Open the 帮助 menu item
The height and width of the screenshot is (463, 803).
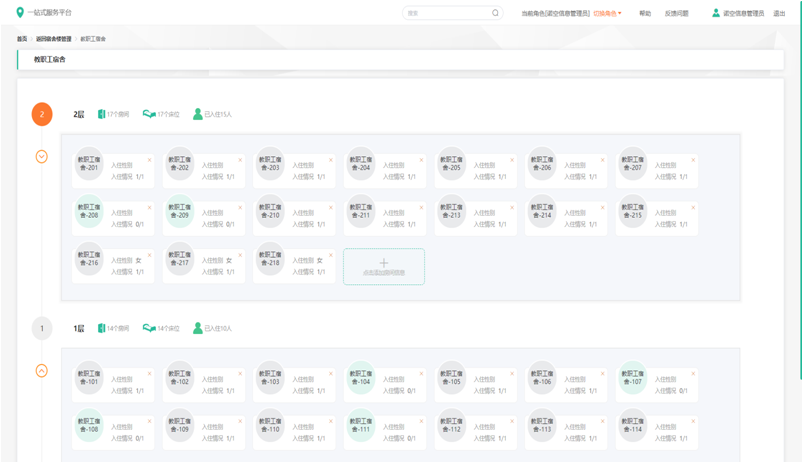point(645,14)
